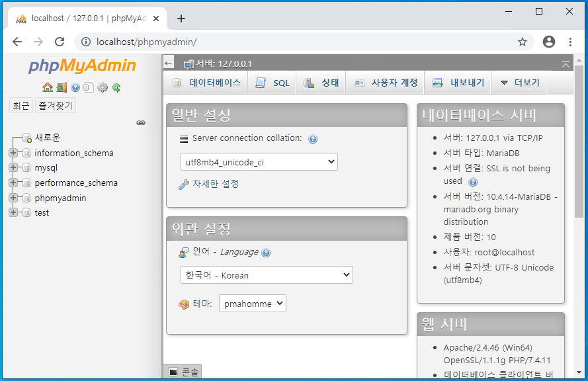This screenshot has height=381, width=588.
Task: Click the page vertical scrollbar thumb
Action: [579, 141]
